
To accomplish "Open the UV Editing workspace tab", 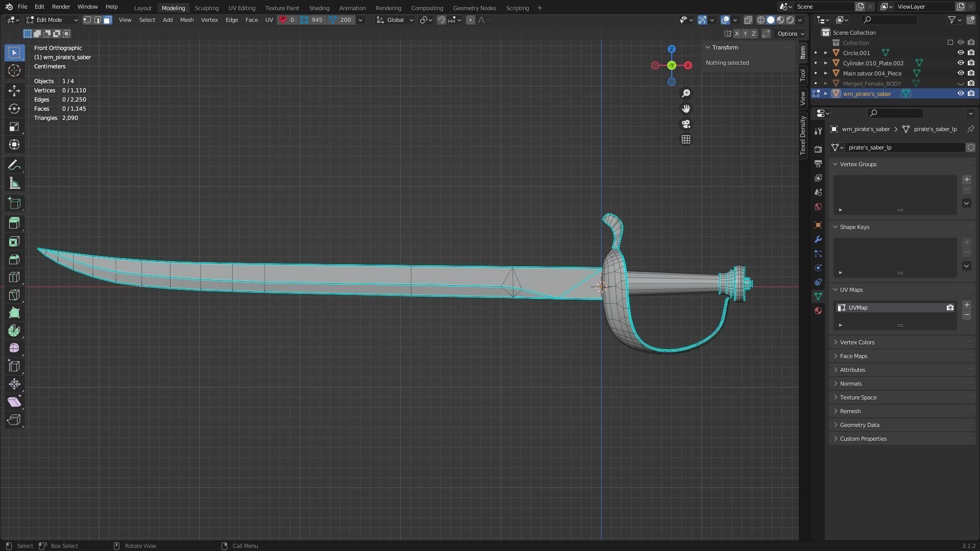I will (x=241, y=8).
